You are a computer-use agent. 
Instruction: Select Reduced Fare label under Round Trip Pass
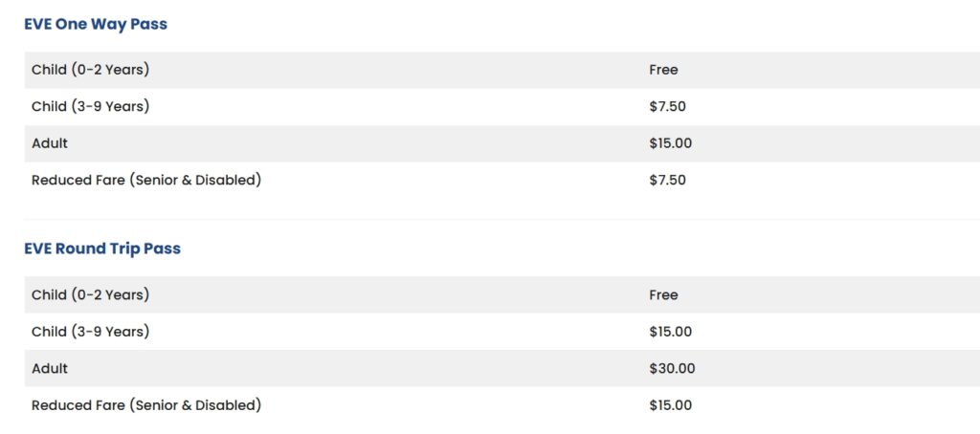[x=146, y=405]
